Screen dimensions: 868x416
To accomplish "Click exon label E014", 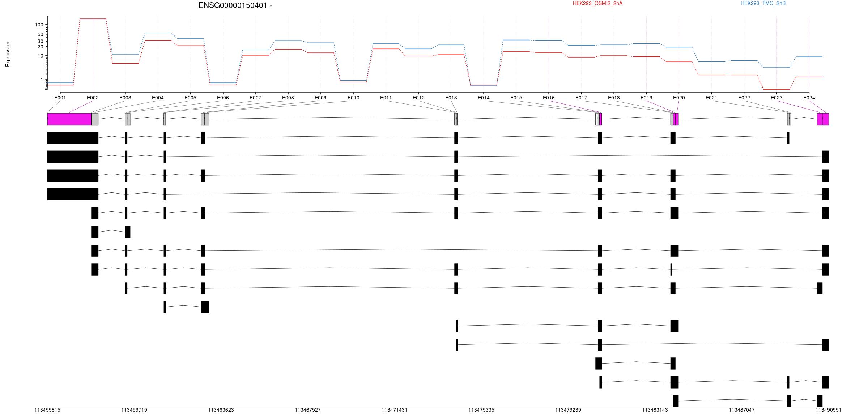I will 484,98.
